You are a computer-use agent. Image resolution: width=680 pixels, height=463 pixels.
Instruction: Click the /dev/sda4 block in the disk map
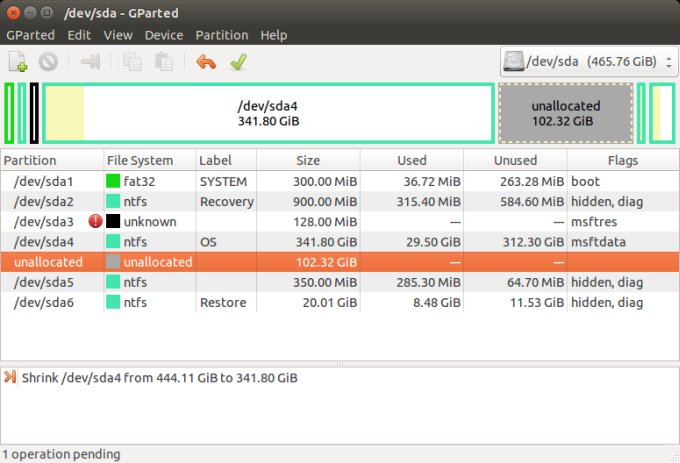click(x=268, y=113)
